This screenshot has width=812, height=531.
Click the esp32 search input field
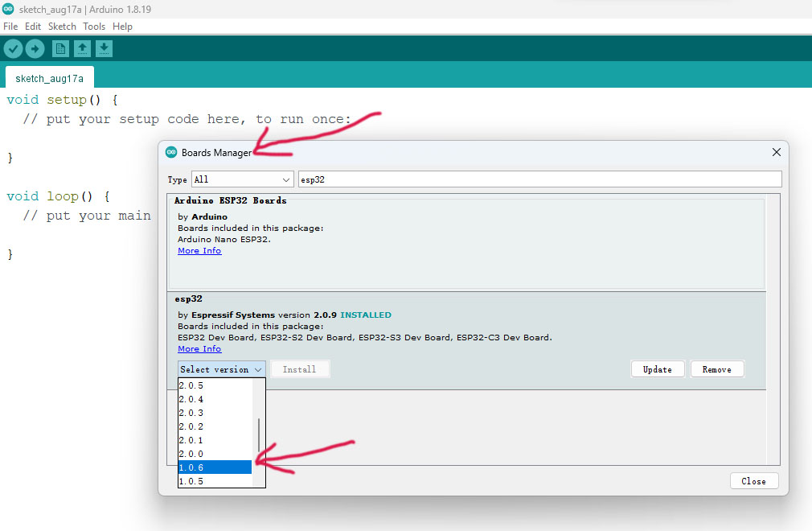coord(539,179)
